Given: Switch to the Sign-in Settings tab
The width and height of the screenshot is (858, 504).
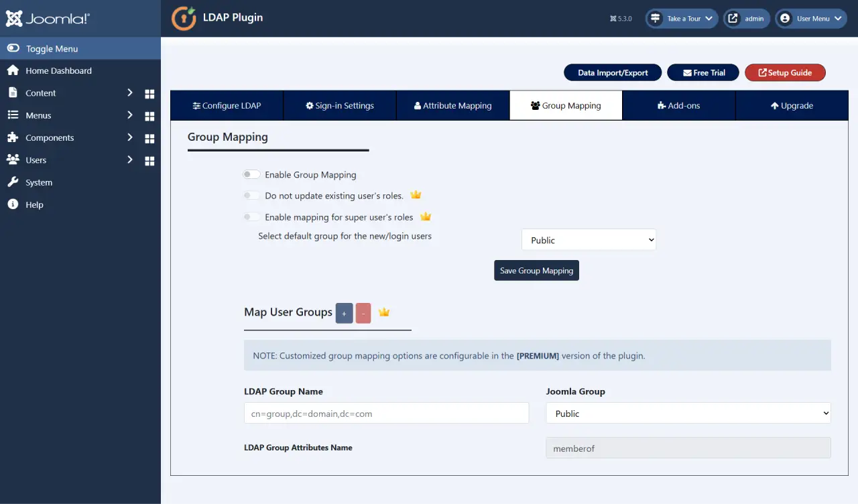Looking at the screenshot, I should (x=340, y=105).
